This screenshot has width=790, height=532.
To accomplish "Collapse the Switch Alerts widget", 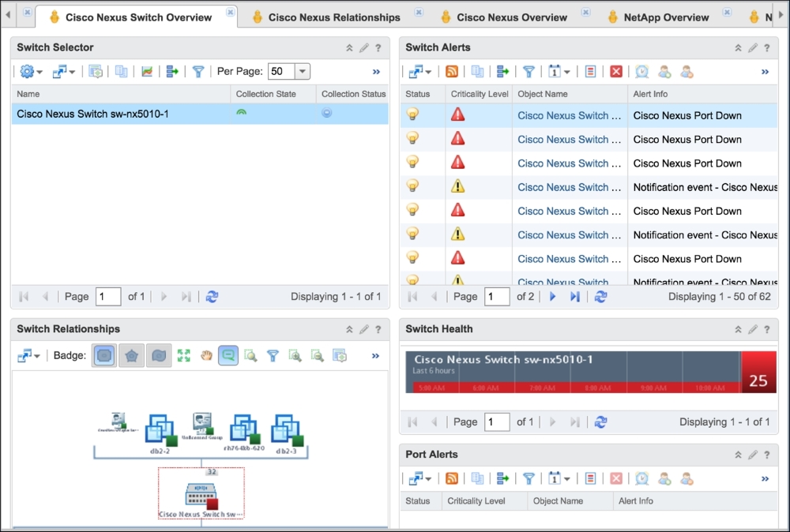I will (x=738, y=48).
